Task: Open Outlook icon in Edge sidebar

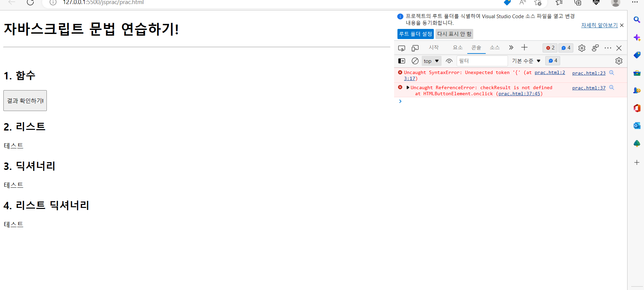Action: click(x=637, y=125)
